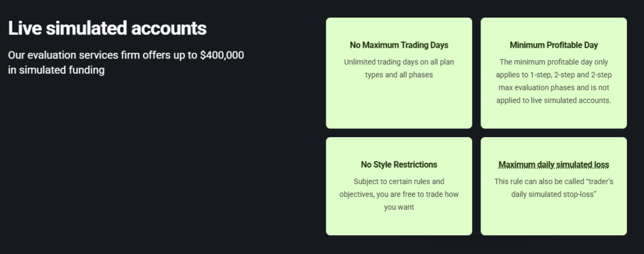
Task: Click empty area below "types and all phases" in card
Action: (x=399, y=104)
